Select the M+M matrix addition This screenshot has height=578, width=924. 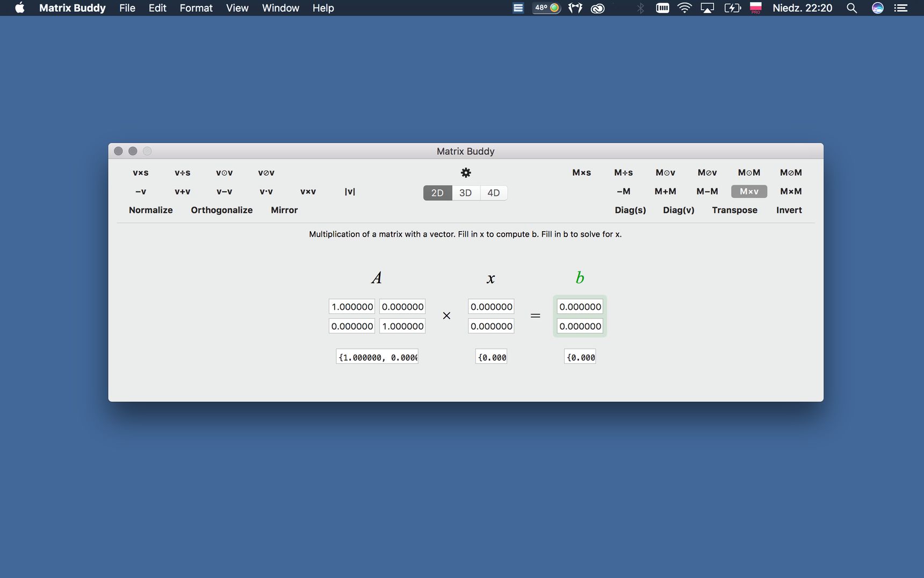click(x=666, y=191)
